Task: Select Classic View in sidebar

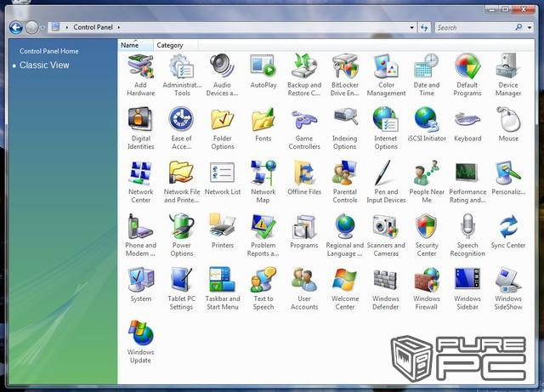Action: pyautogui.click(x=44, y=65)
